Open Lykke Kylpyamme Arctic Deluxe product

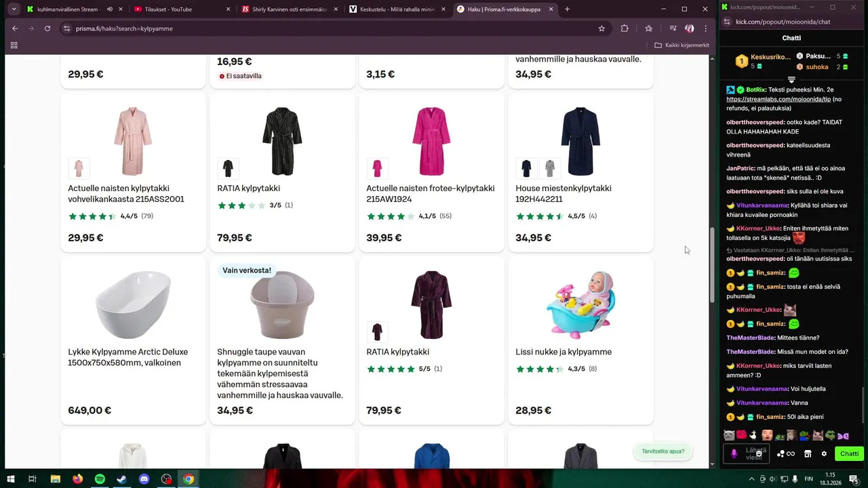pyautogui.click(x=127, y=357)
